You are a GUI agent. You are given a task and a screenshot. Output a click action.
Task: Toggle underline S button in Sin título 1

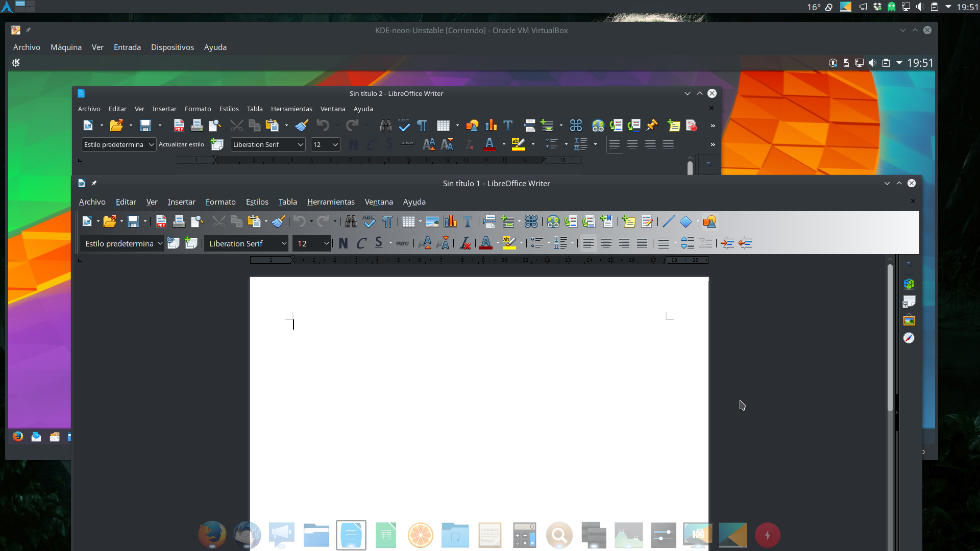[x=379, y=243]
